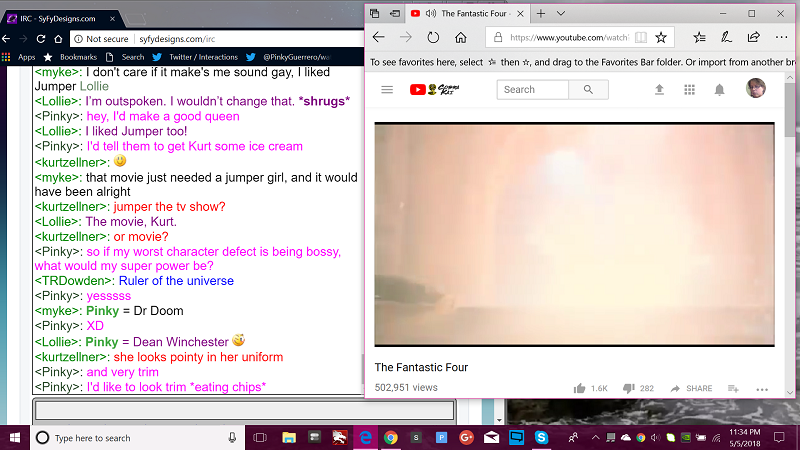
Task: Upload a video on YouTube
Action: 659,90
